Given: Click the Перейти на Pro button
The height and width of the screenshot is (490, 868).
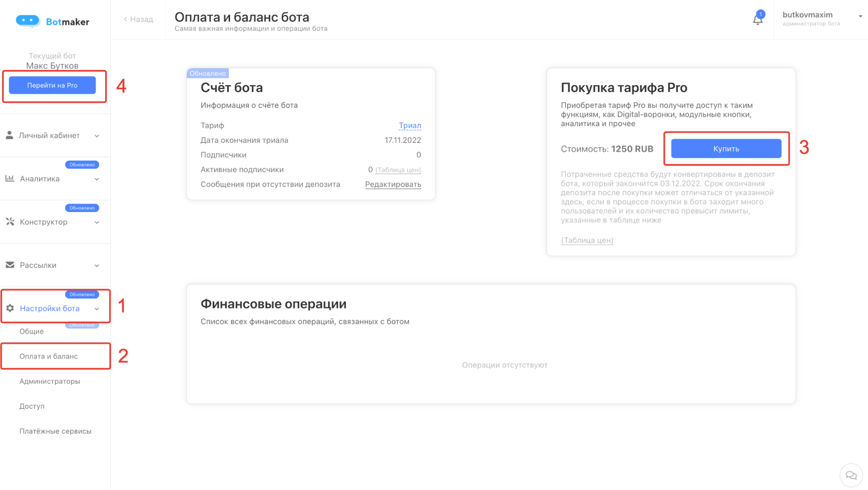Looking at the screenshot, I should pos(52,85).
